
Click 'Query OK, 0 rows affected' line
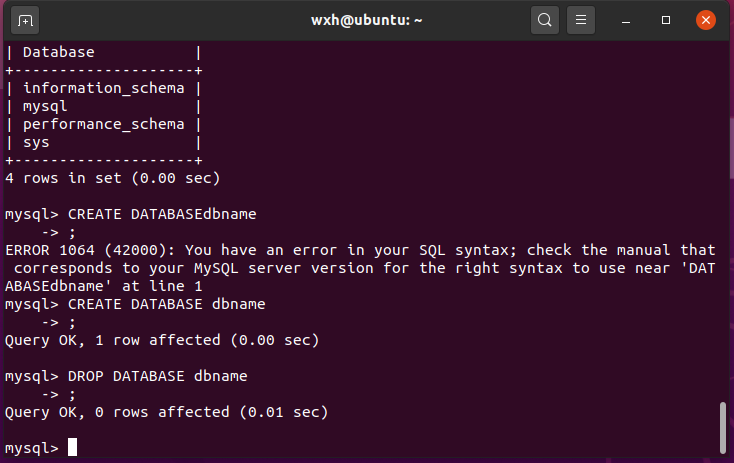[166, 412]
